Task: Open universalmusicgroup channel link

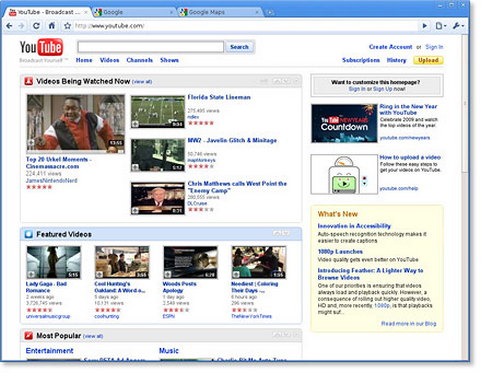Action: (x=48, y=316)
